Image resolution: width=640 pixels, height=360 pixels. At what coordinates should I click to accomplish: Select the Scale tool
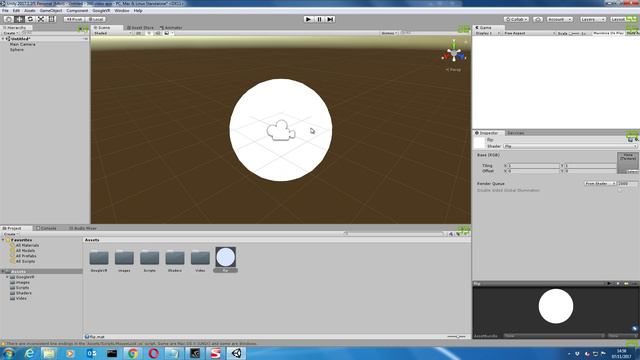[41, 19]
